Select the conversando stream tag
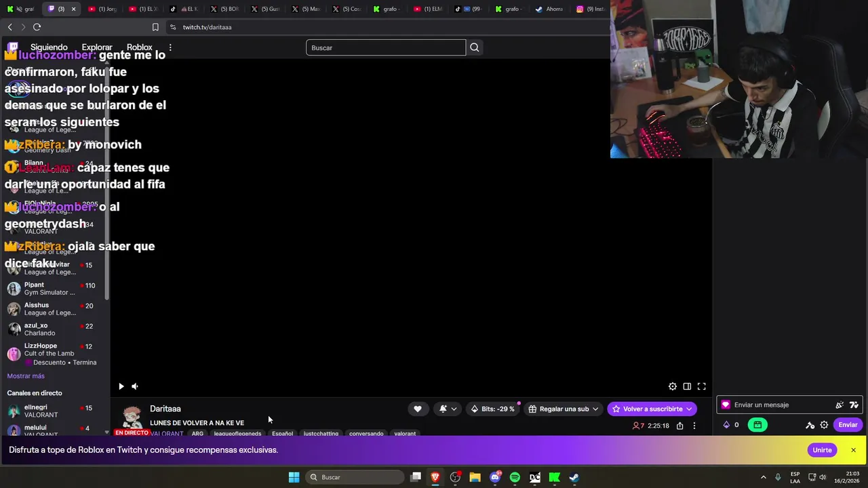The width and height of the screenshot is (868, 488). click(366, 434)
